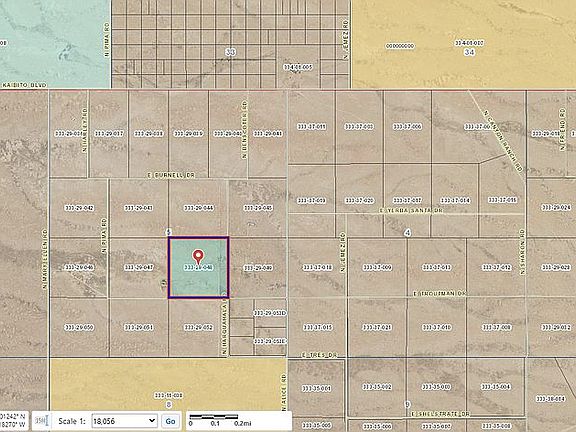Select the highlighted teal parcel area
The width and height of the screenshot is (576, 432).
(198, 268)
